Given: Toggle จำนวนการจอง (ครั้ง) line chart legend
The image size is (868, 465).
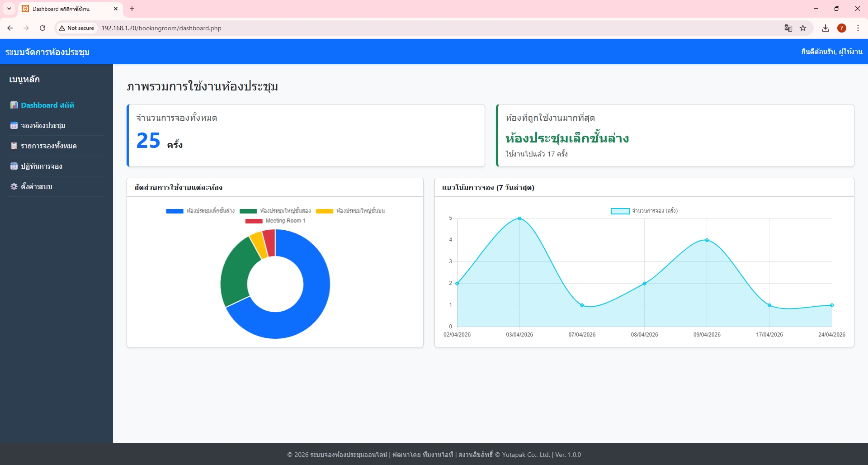Looking at the screenshot, I should pos(620,211).
